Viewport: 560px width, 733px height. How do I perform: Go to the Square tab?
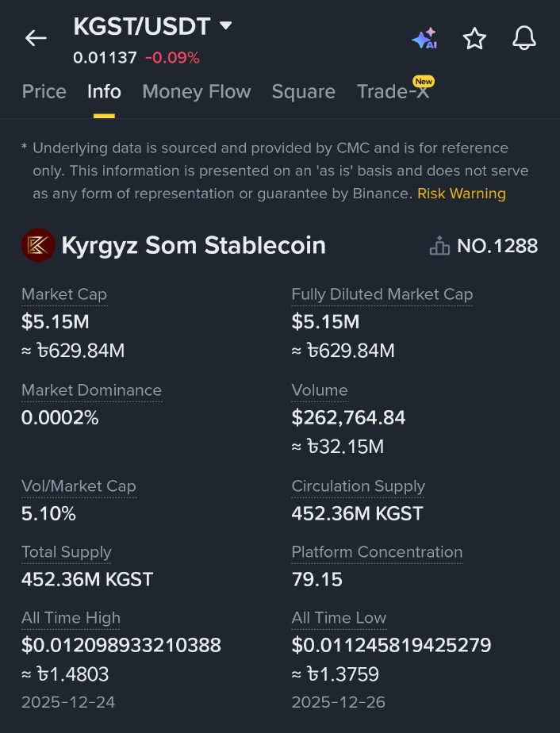click(x=303, y=92)
